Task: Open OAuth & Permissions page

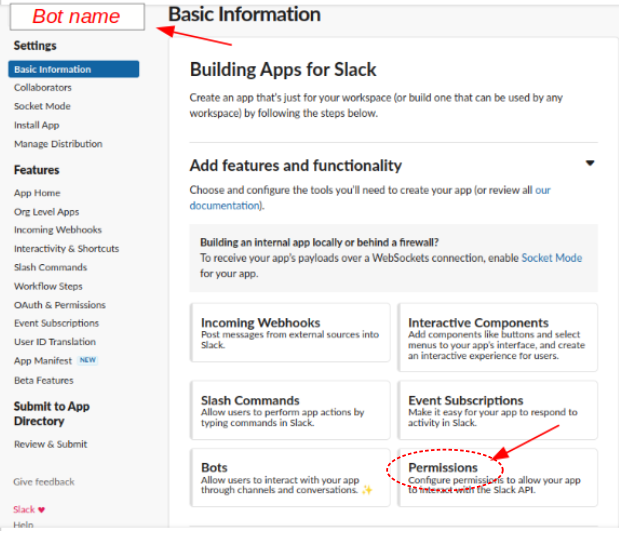Action: (60, 305)
